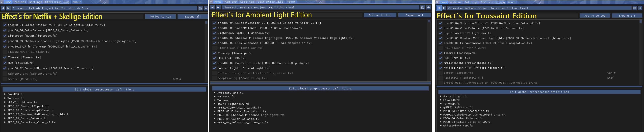This screenshot has width=644, height=132.
Task: Enable Perfect Perspective effect in Ambient Light panel
Action: click(214, 73)
